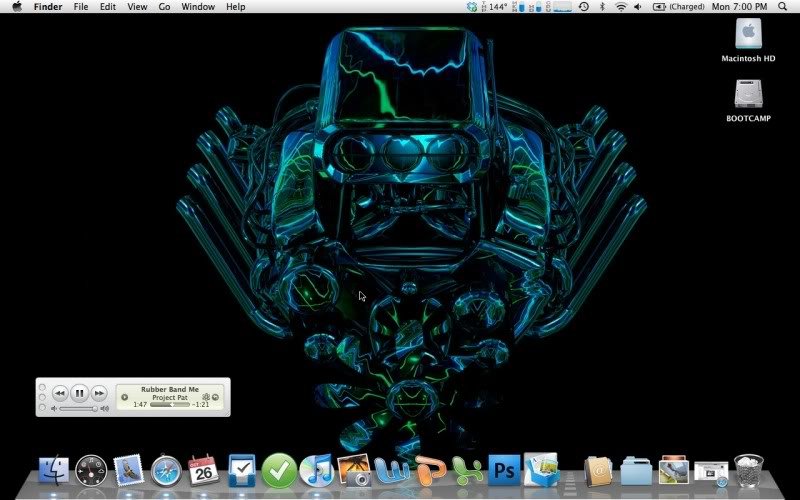800x500 pixels.
Task: Open the Help menu
Action: pos(236,7)
